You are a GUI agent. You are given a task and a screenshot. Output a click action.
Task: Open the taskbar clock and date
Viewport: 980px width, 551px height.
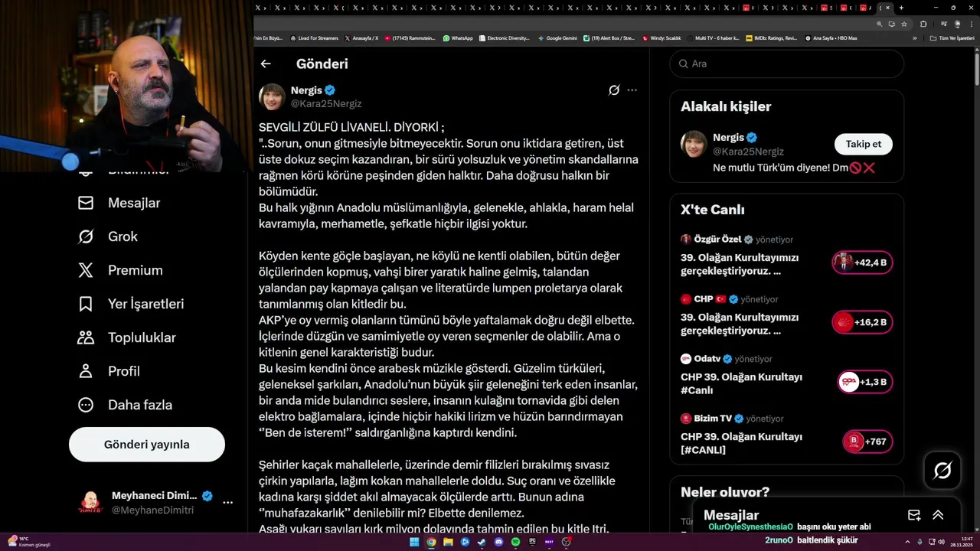[x=961, y=542]
